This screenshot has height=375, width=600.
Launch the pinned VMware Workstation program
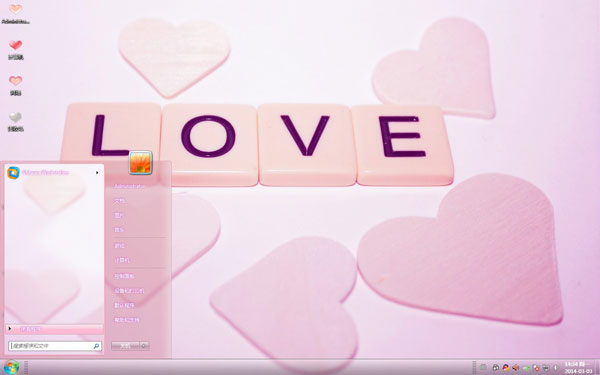point(45,173)
